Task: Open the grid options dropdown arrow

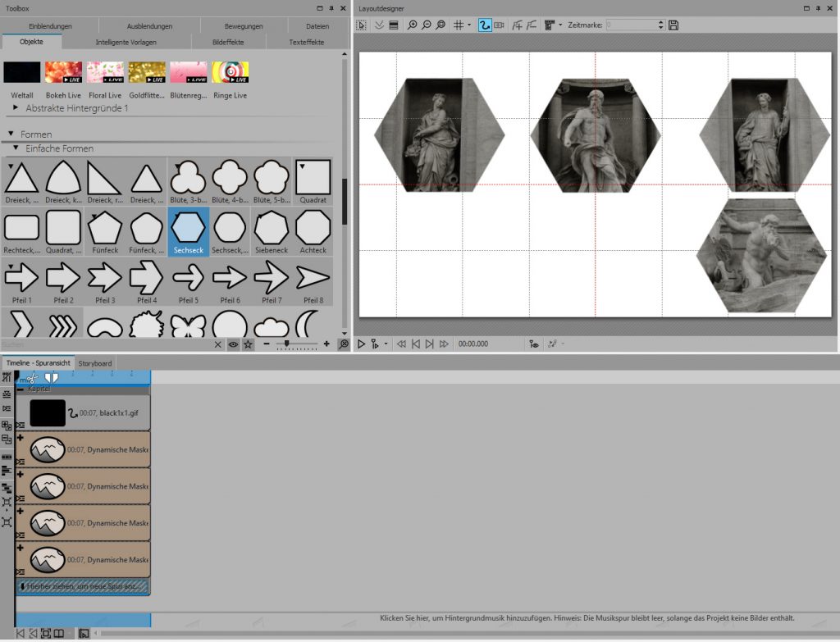Action: [469, 25]
